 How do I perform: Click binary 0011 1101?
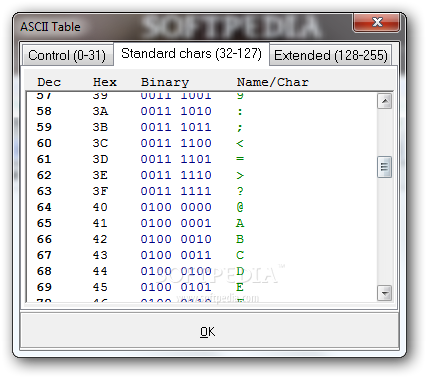176,159
